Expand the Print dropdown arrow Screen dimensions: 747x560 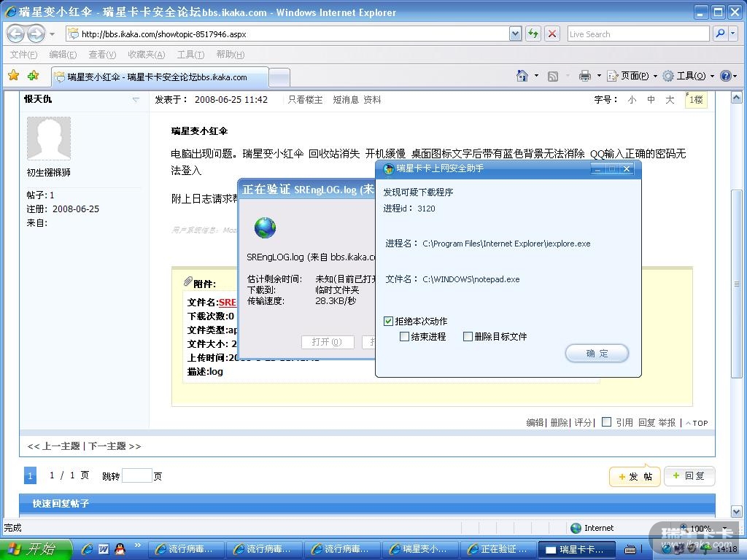(599, 76)
